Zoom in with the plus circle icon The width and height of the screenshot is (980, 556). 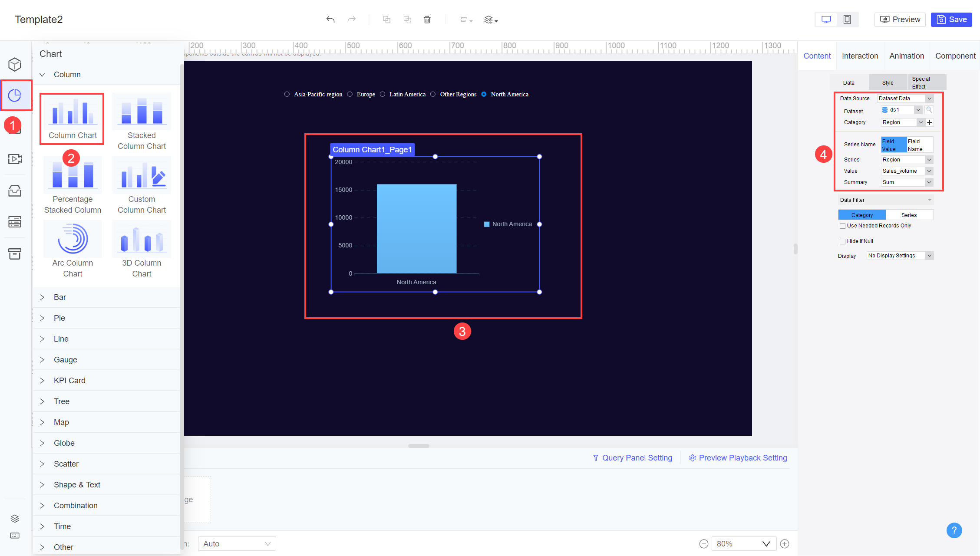[785, 544]
